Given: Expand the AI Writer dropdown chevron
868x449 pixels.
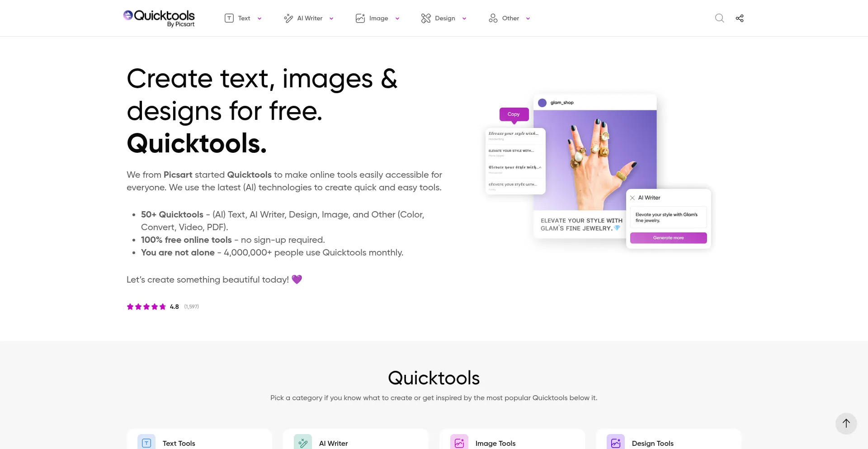Looking at the screenshot, I should coord(331,19).
